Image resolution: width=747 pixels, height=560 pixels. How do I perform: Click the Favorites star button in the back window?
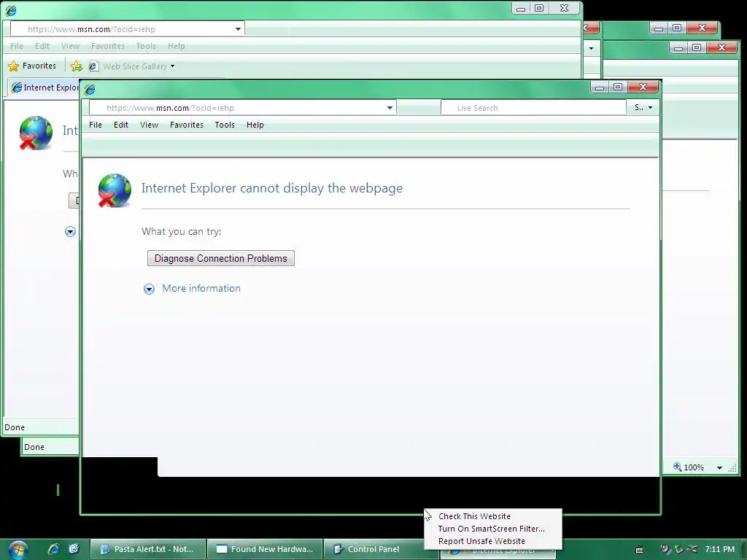click(32, 66)
